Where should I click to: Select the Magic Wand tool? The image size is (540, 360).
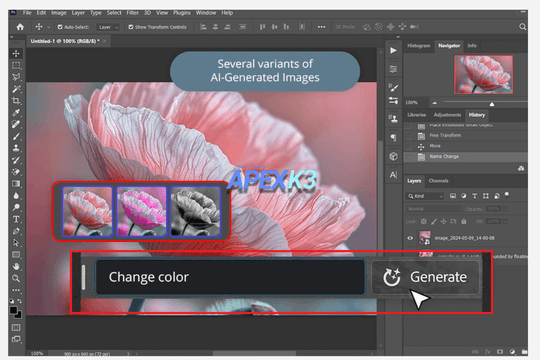click(x=16, y=89)
